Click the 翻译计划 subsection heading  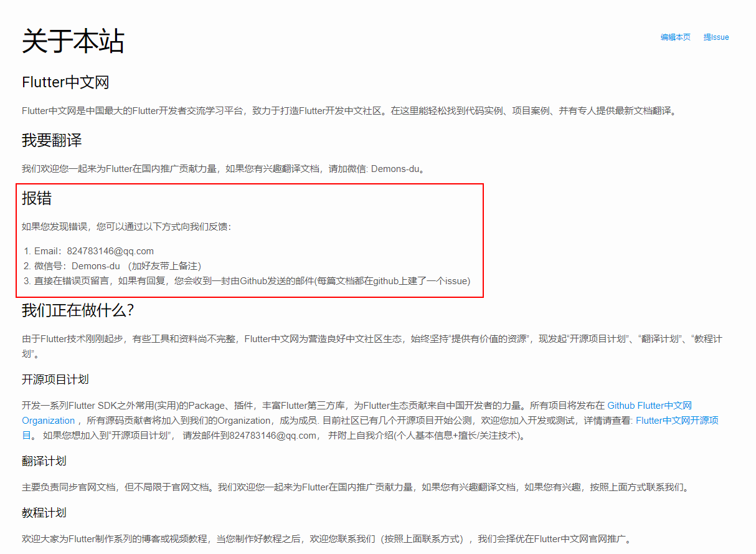pyautogui.click(x=42, y=461)
